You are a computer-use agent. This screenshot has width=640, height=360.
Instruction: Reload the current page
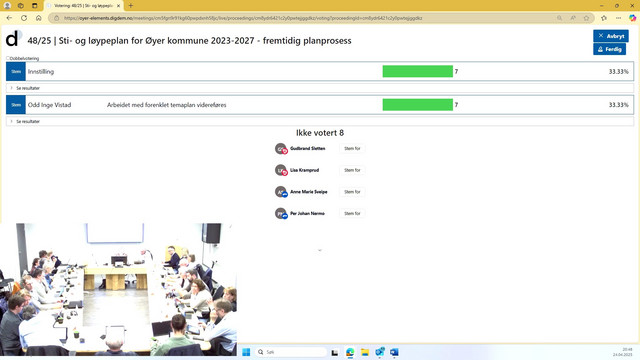pyautogui.click(x=24, y=18)
